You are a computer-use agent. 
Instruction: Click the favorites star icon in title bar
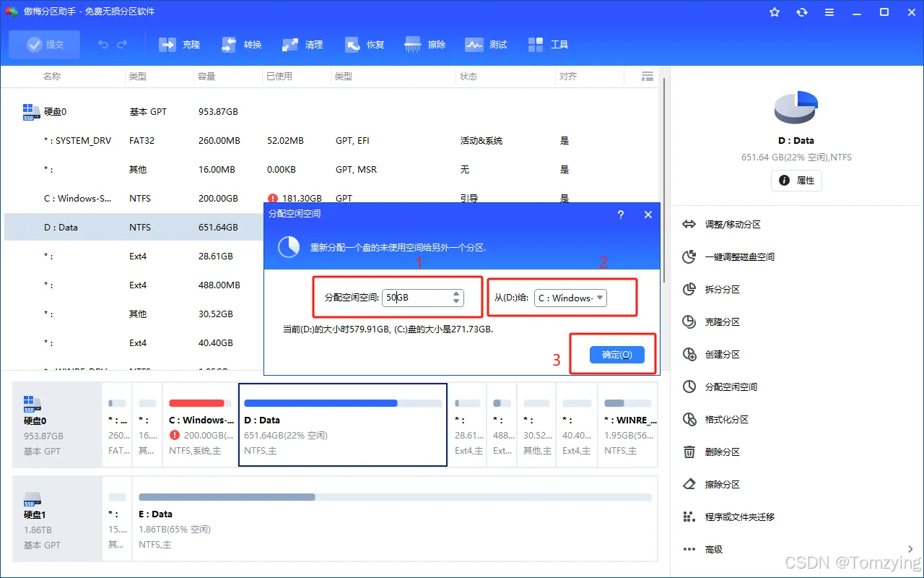775,12
